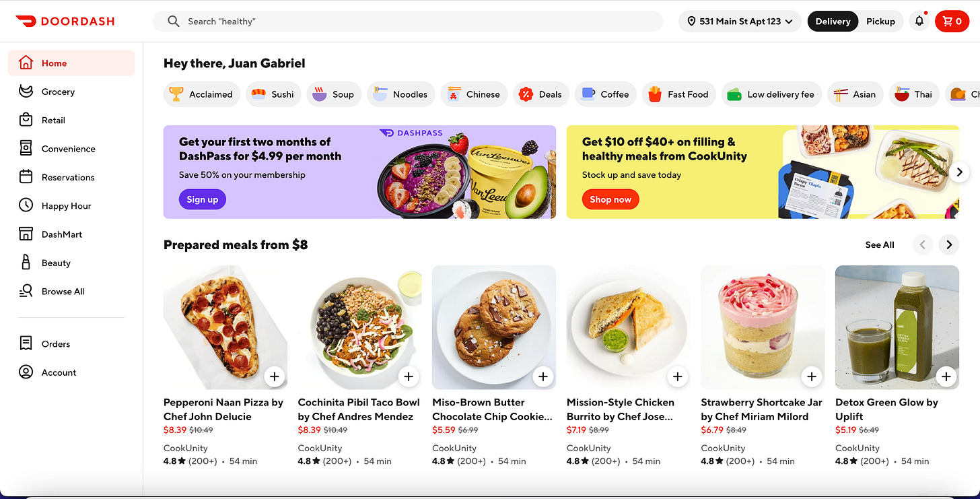This screenshot has height=499, width=980.
Task: Filter by the Coffee category
Action: pyautogui.click(x=605, y=94)
